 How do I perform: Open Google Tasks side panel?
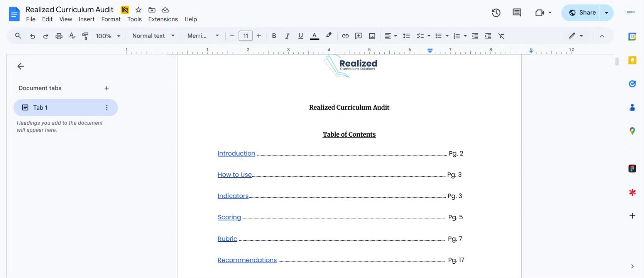click(632, 84)
